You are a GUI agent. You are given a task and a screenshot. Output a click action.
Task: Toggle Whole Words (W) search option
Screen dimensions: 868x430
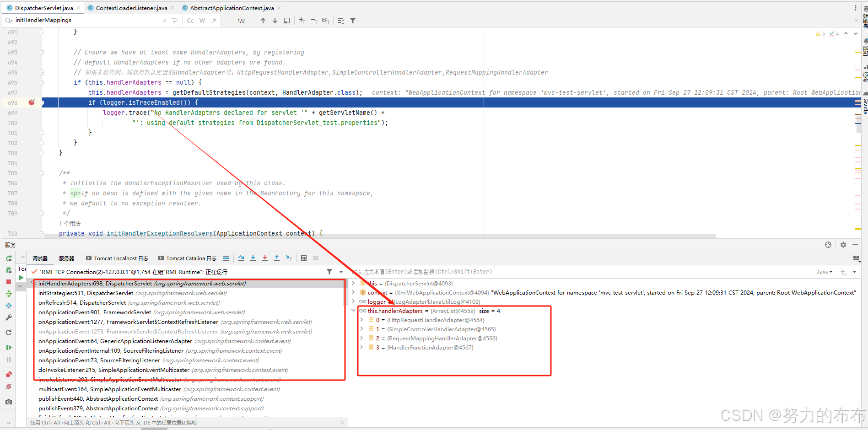pyautogui.click(x=202, y=21)
